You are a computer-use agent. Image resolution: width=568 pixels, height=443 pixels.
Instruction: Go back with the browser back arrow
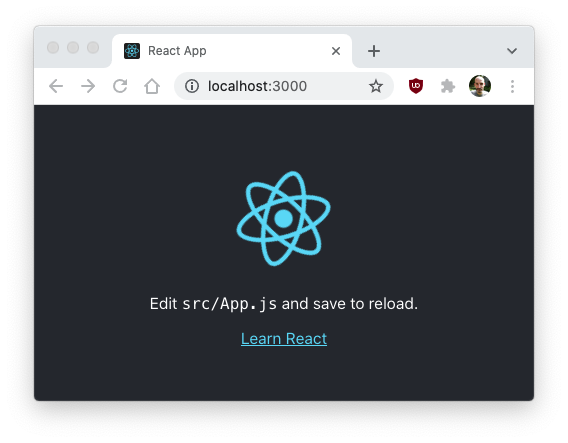point(56,86)
